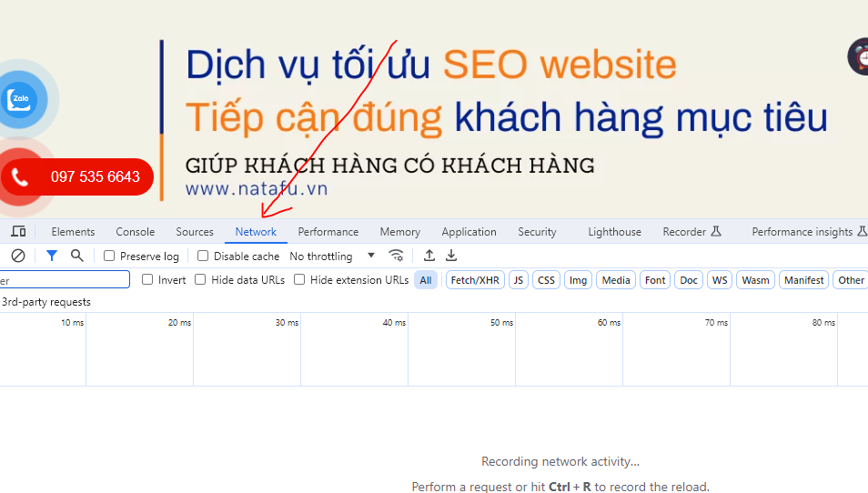The image size is (868, 493).
Task: Open the Performance tab
Action: pos(328,232)
